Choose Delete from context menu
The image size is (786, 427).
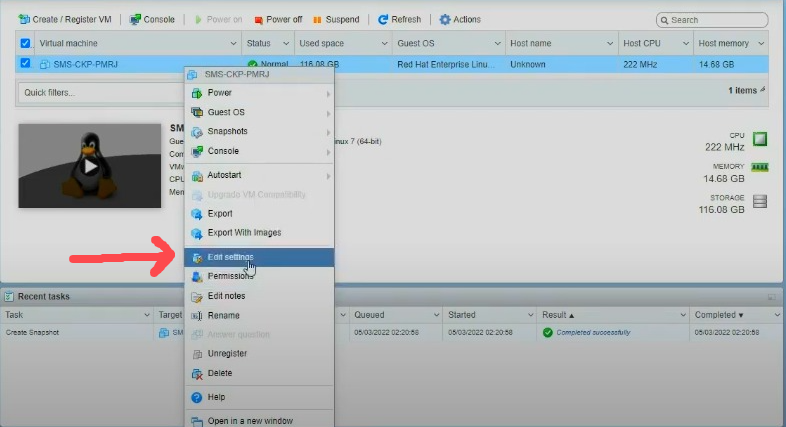pos(259,373)
